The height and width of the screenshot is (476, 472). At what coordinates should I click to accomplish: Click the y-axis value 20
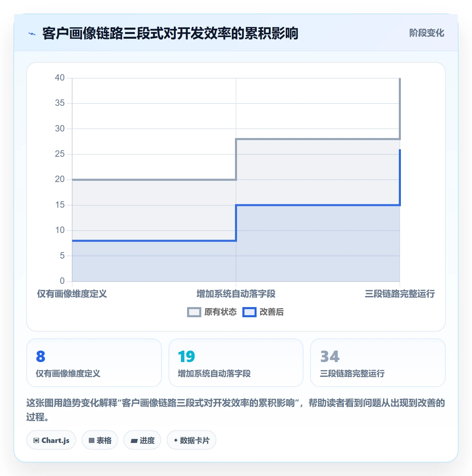pyautogui.click(x=60, y=179)
